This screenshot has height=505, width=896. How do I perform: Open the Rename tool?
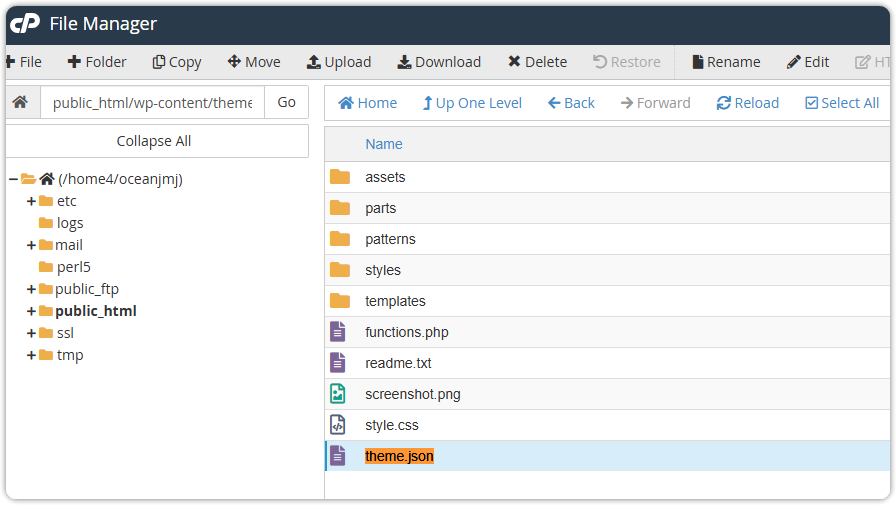coord(726,62)
